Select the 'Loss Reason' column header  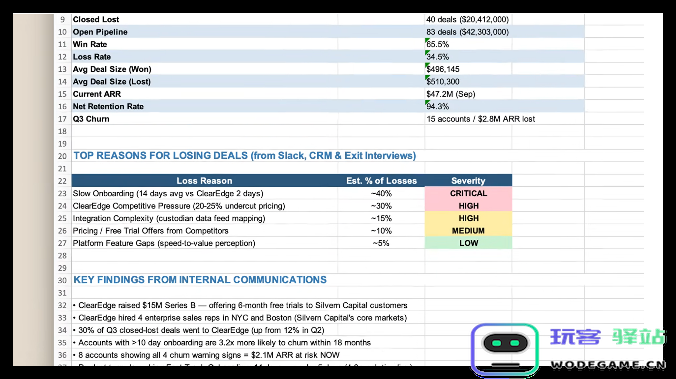pyautogui.click(x=204, y=181)
